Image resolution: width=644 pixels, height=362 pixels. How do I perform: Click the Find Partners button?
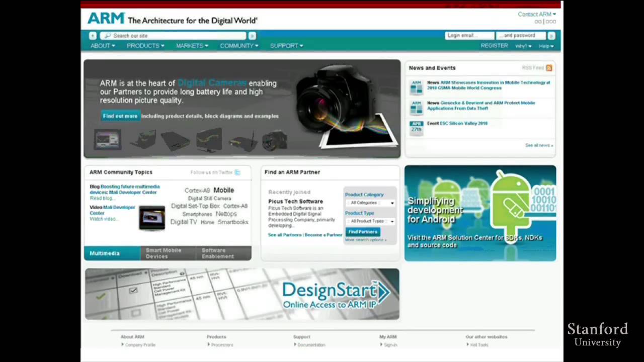(x=362, y=232)
